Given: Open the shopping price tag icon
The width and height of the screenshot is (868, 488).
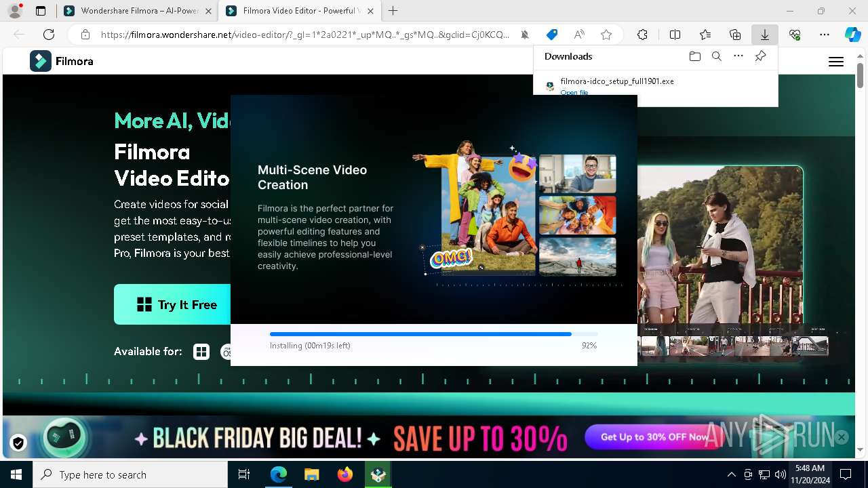Looking at the screenshot, I should [x=552, y=35].
